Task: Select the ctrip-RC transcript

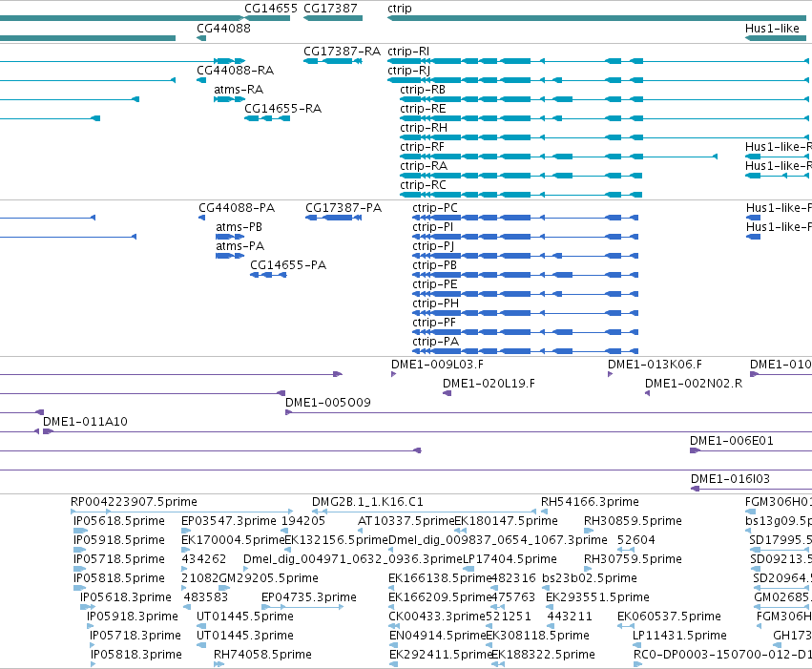Action: (521, 195)
